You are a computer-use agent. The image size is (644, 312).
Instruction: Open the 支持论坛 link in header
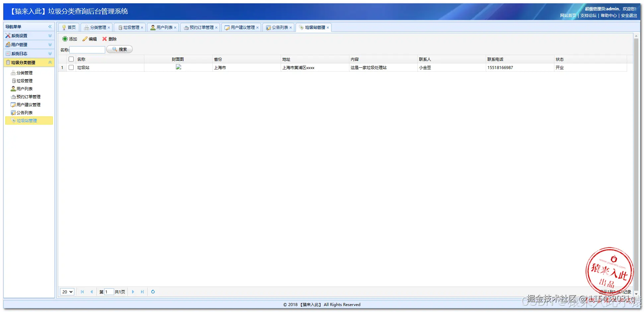[588, 16]
